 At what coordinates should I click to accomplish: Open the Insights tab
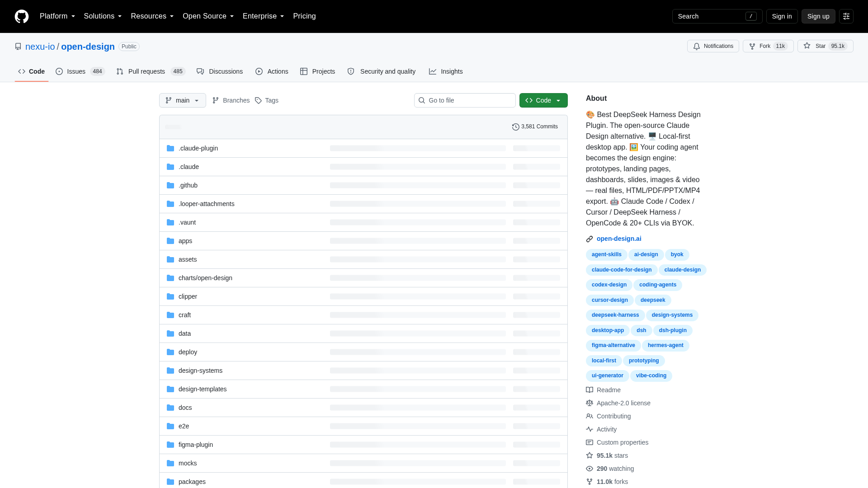(446, 71)
